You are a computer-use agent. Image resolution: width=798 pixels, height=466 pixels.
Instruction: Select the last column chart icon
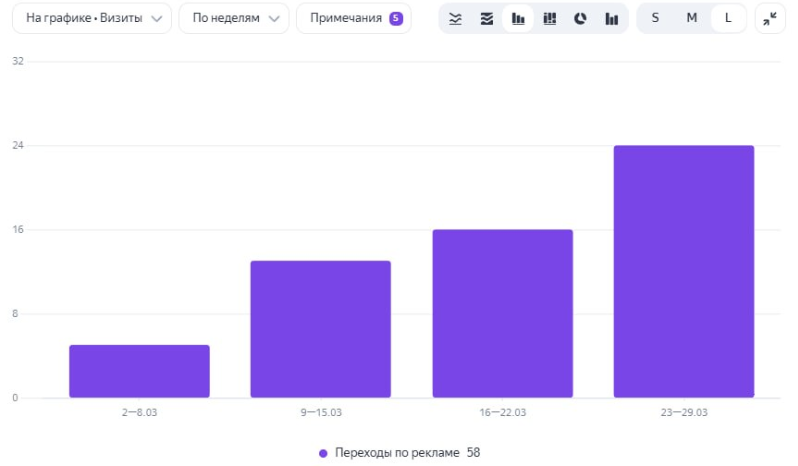pyautogui.click(x=612, y=19)
